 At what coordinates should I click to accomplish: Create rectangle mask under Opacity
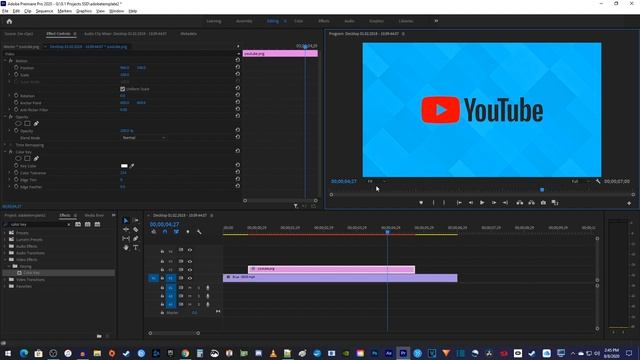pos(27,124)
